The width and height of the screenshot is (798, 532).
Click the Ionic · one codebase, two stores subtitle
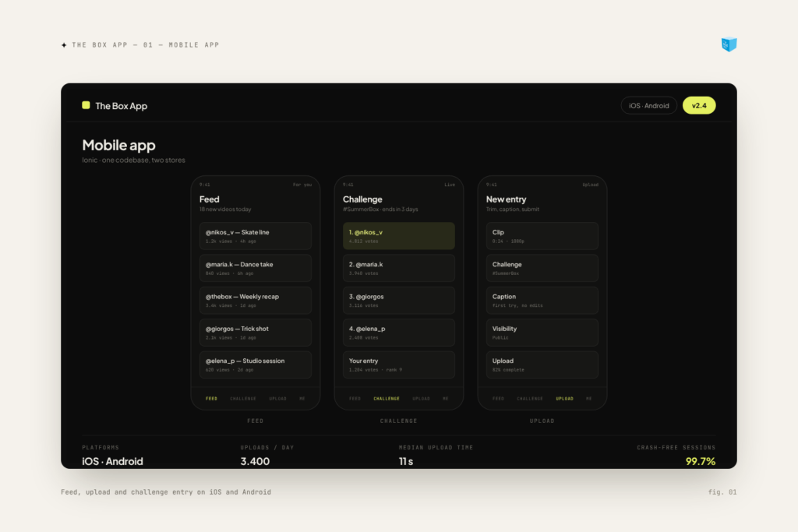point(133,160)
